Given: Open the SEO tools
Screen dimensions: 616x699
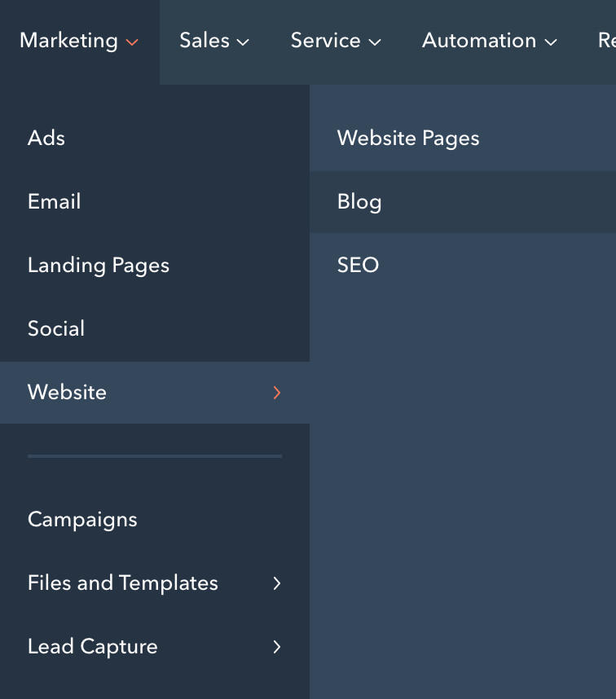Looking at the screenshot, I should pos(358,265).
